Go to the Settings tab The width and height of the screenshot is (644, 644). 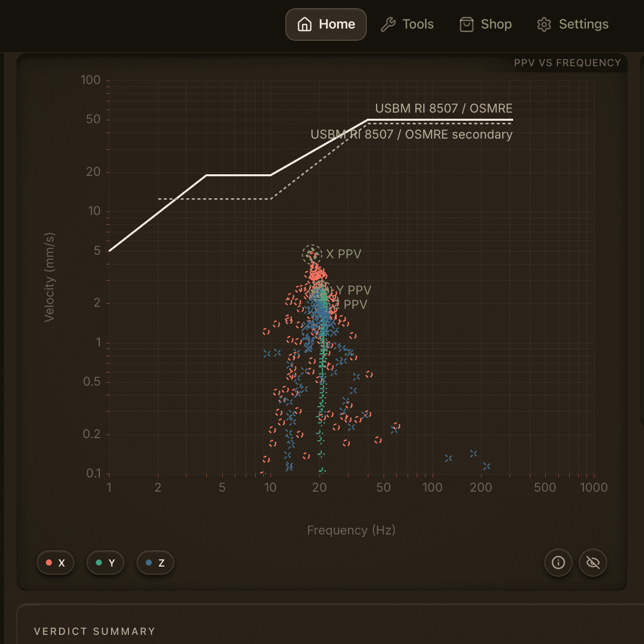[573, 24]
